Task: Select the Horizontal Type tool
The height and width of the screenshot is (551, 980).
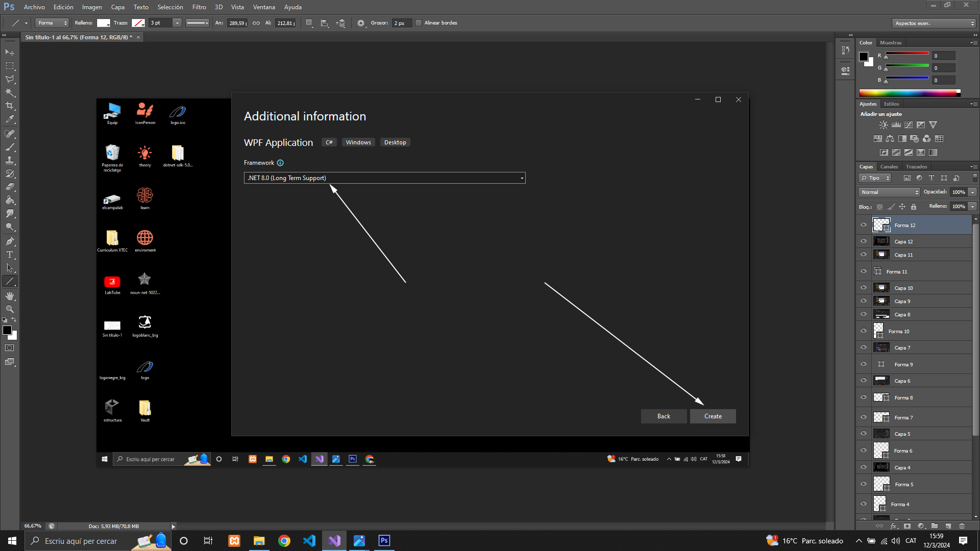Action: 10,255
